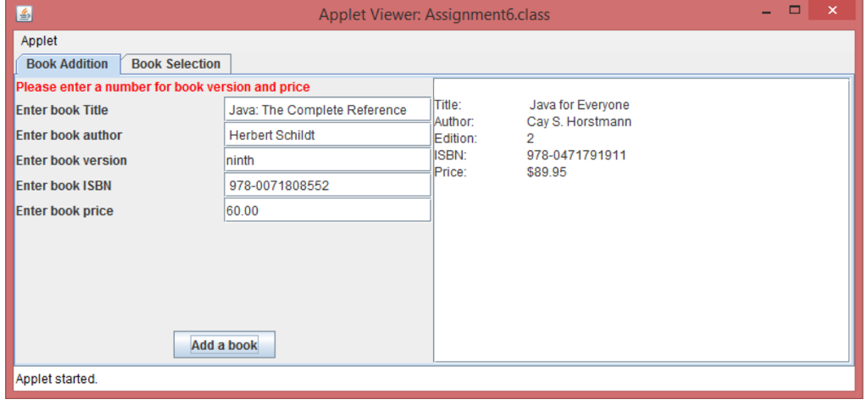The height and width of the screenshot is (405, 868).
Task: Switch to the Book Selection tab
Action: (x=176, y=64)
